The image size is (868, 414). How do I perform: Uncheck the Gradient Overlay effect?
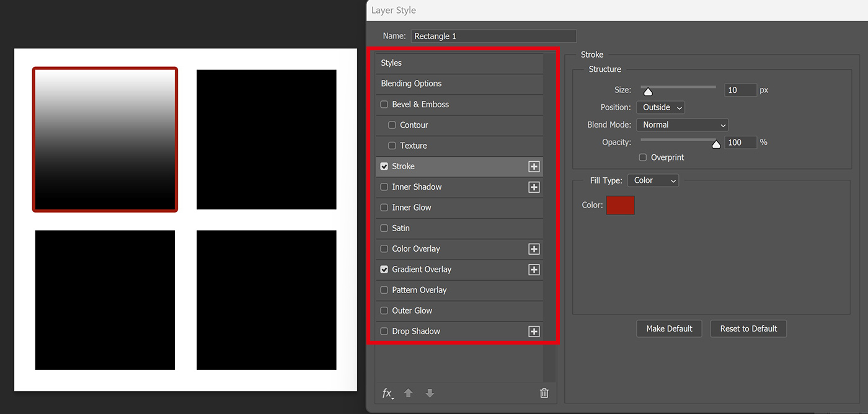click(383, 269)
